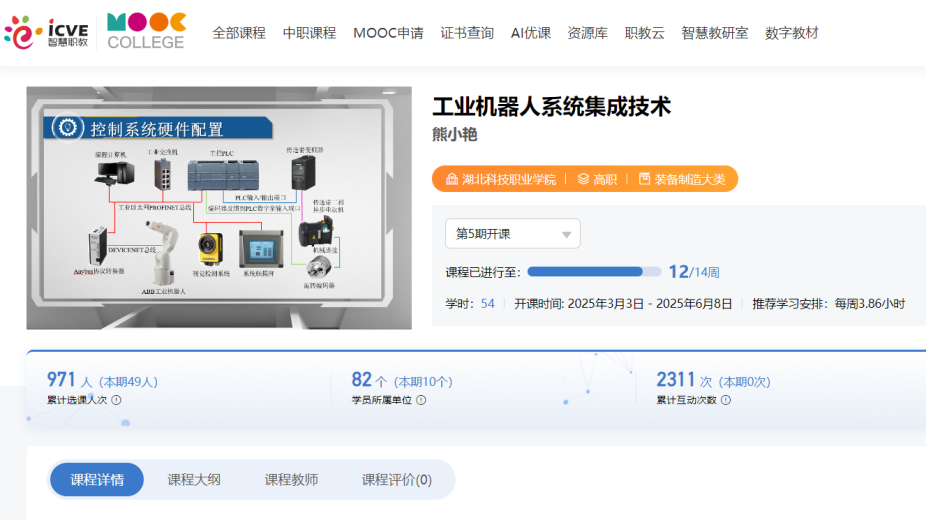926x520 pixels.
Task: Click the category icon before 装备制造大类
Action: pos(644,179)
